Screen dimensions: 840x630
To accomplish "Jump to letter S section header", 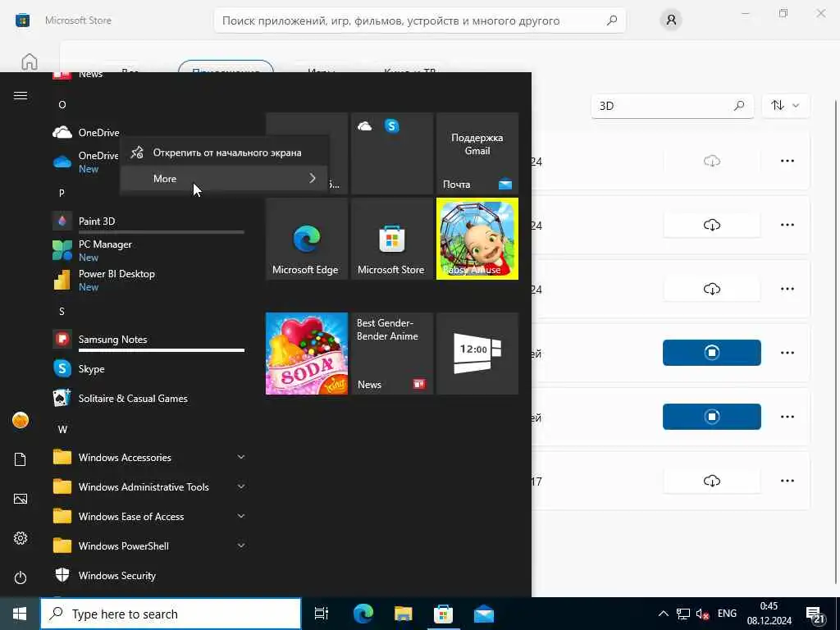I will pyautogui.click(x=62, y=311).
